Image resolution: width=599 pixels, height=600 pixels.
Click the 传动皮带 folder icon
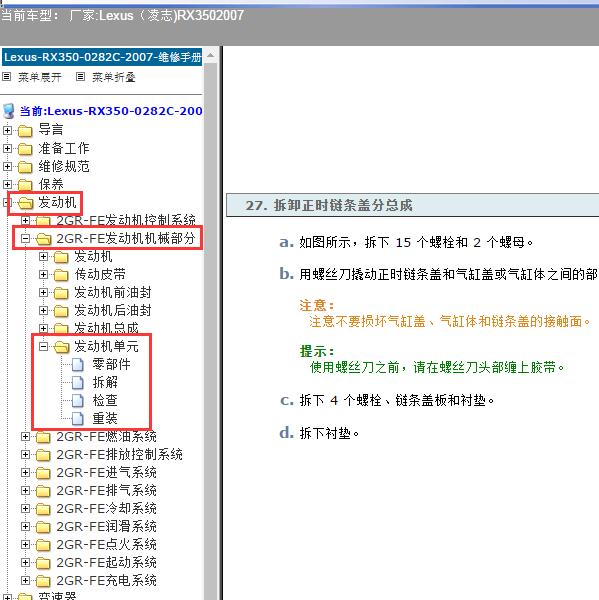click(61, 275)
